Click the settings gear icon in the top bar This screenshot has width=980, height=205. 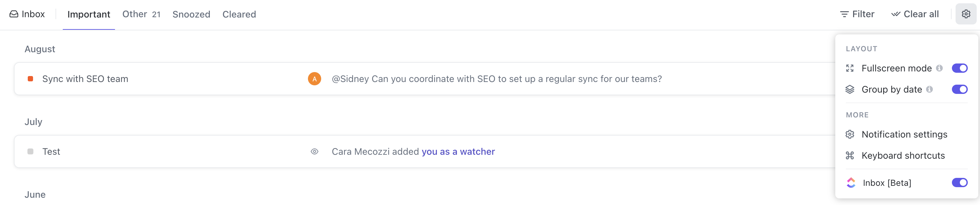(x=965, y=14)
